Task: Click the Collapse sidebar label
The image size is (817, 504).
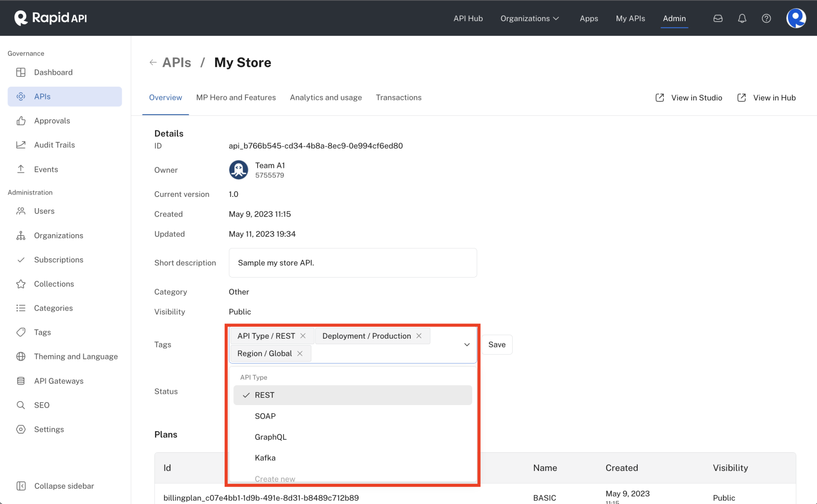Action: tap(64, 486)
